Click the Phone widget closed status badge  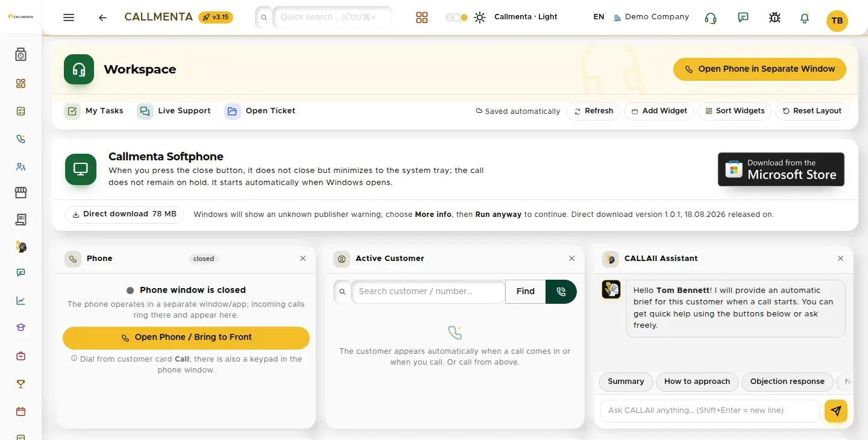[204, 259]
